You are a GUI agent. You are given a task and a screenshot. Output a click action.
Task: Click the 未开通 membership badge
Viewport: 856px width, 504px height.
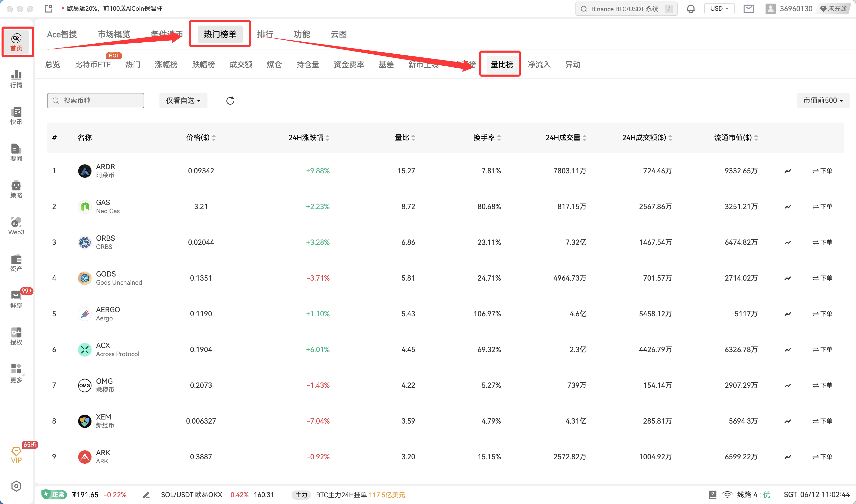[x=833, y=8]
